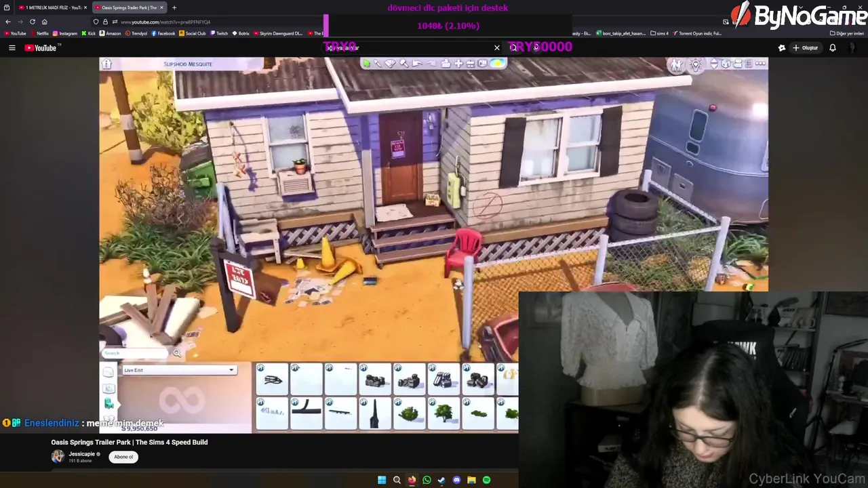Select the Sims design tool
Image resolution: width=868 pixels, height=488 pixels.
[x=390, y=64]
